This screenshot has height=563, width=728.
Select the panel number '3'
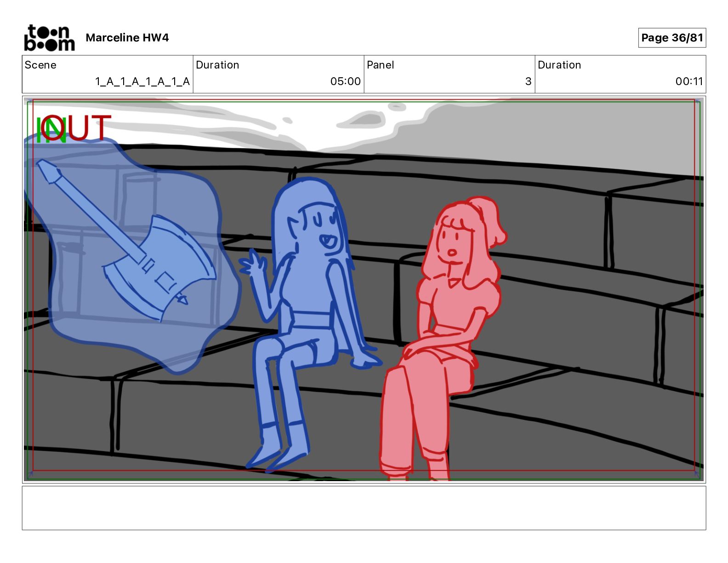(529, 81)
